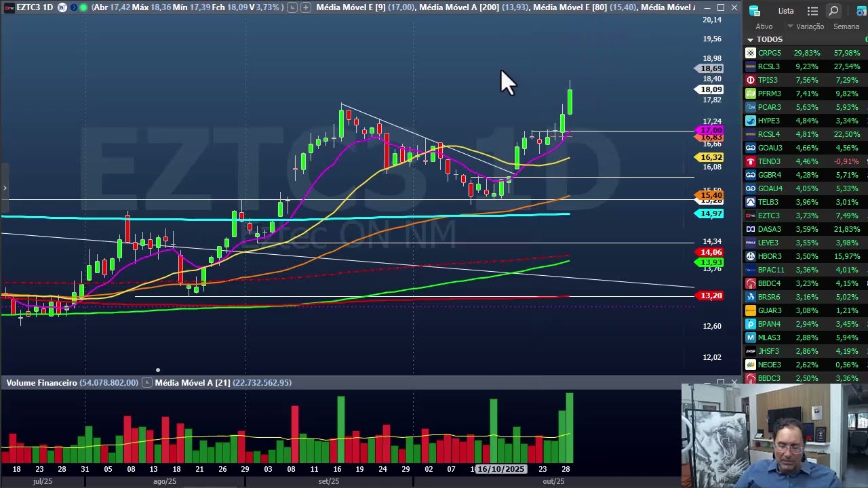Click the CRPG5 ticker logo icon
The image size is (868, 488).
pyautogui.click(x=751, y=53)
